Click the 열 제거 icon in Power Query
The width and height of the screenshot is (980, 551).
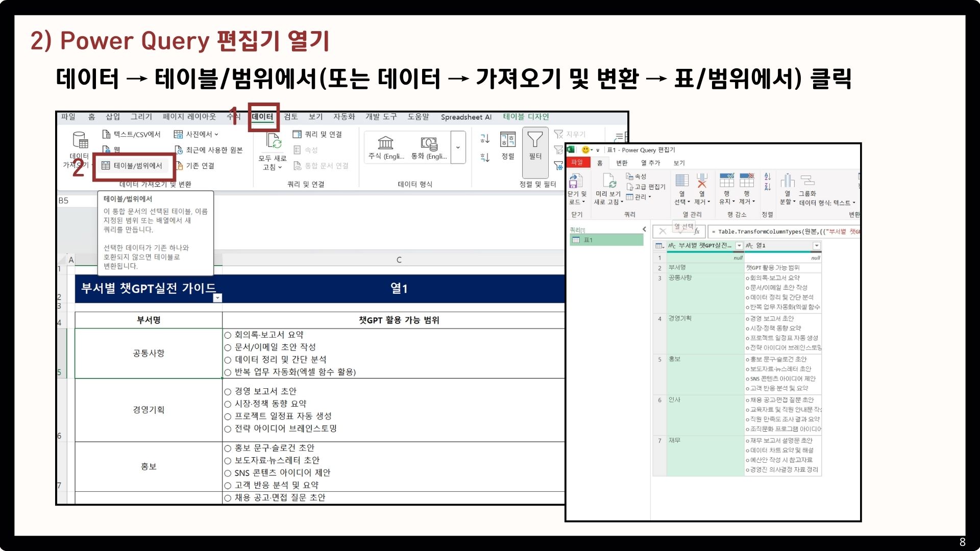[702, 181]
